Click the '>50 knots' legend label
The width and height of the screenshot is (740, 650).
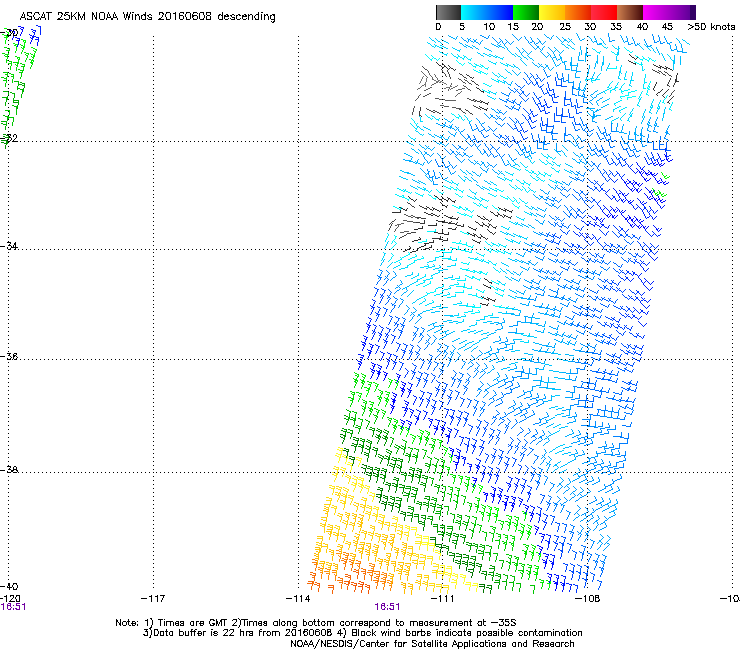tap(711, 27)
